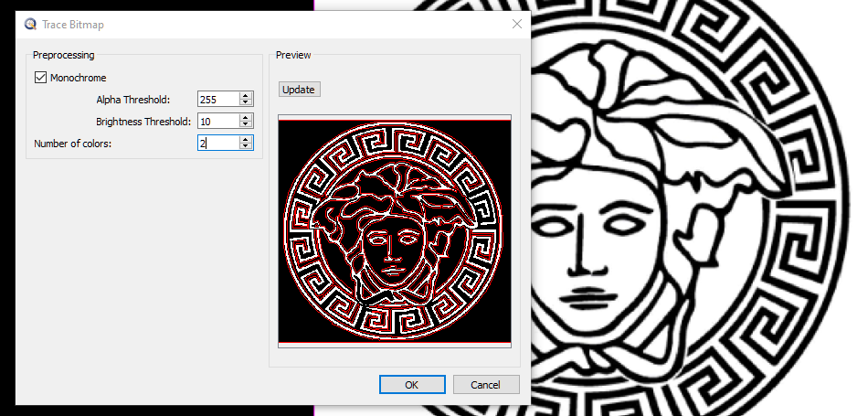
Task: Cancel the Trace Bitmap dialog
Action: [x=486, y=385]
